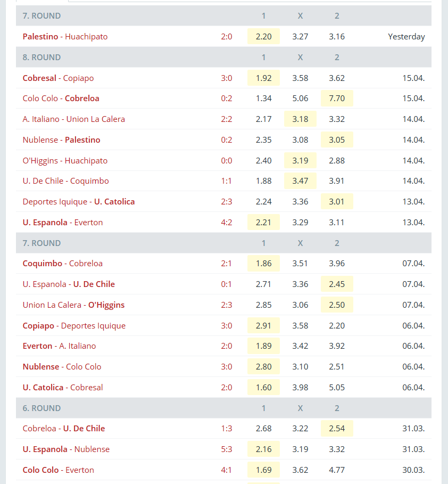Click the 7.70 away odds for Cobreloa

337,99
